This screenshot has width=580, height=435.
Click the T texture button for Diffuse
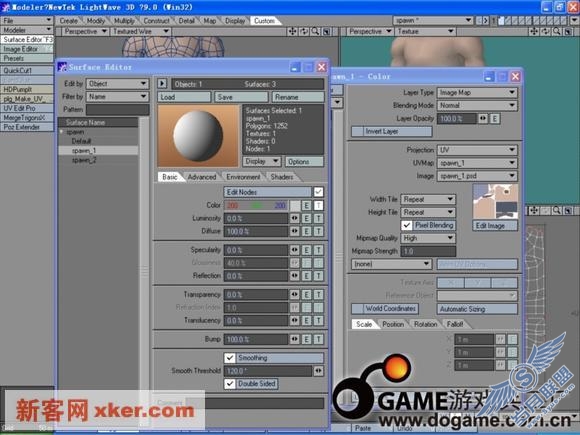point(318,231)
